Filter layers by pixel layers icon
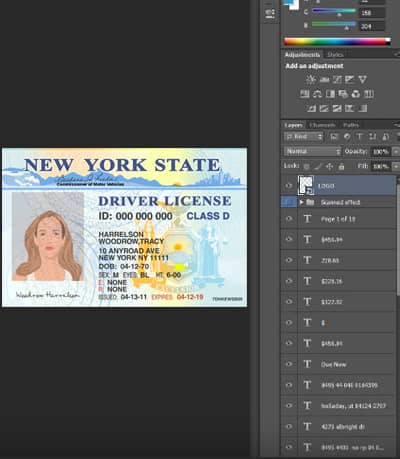400x459 pixels. [334, 137]
